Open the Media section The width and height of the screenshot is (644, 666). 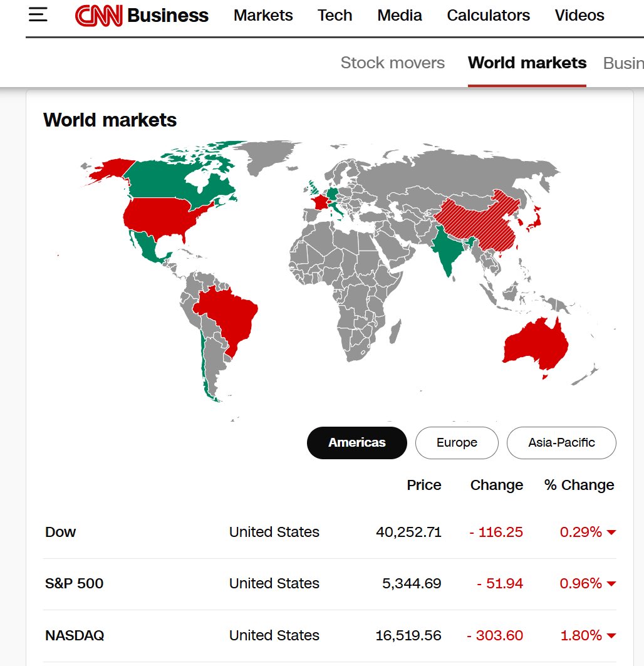(399, 15)
